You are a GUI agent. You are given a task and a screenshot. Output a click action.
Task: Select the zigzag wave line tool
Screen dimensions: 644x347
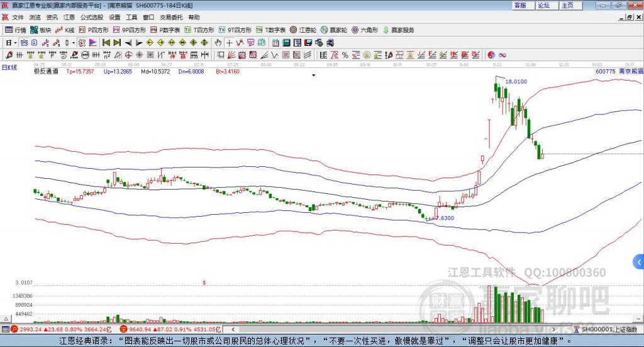pyautogui.click(x=275, y=55)
